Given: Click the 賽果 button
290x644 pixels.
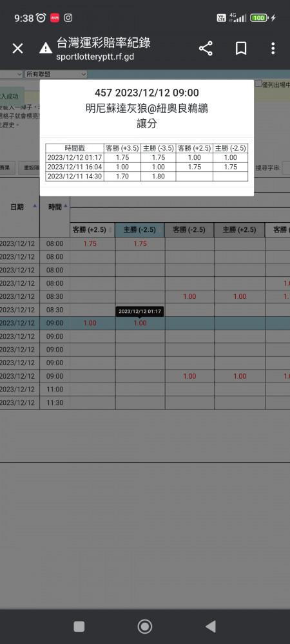Looking at the screenshot, I should click(x=7, y=168).
